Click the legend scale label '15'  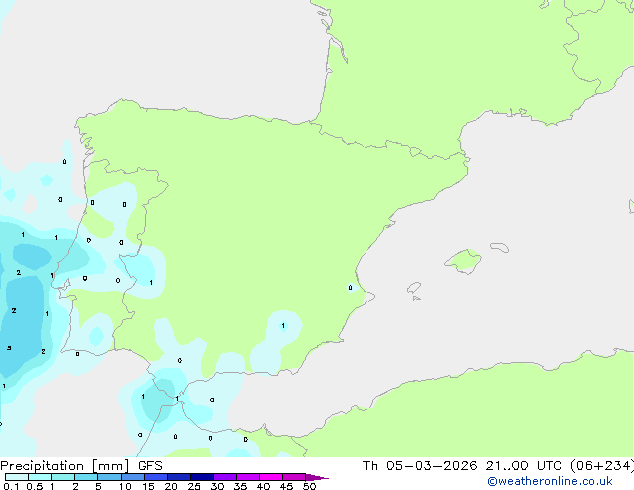[148, 486]
